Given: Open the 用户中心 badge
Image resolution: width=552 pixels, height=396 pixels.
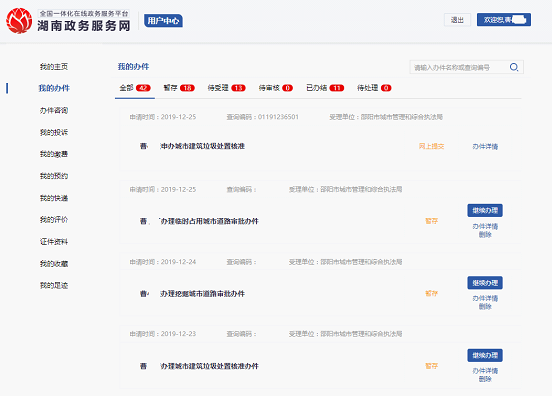Looking at the screenshot, I should click(x=163, y=21).
